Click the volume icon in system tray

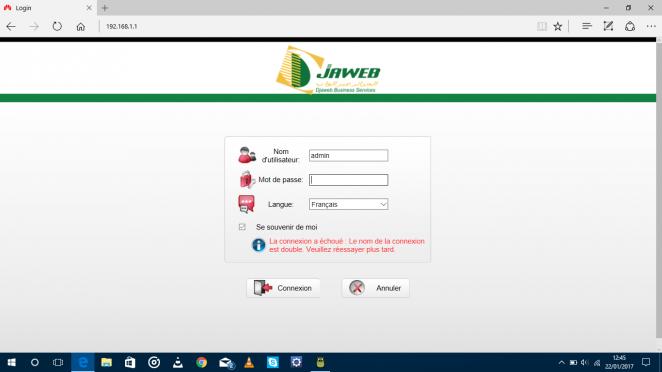[x=585, y=362]
